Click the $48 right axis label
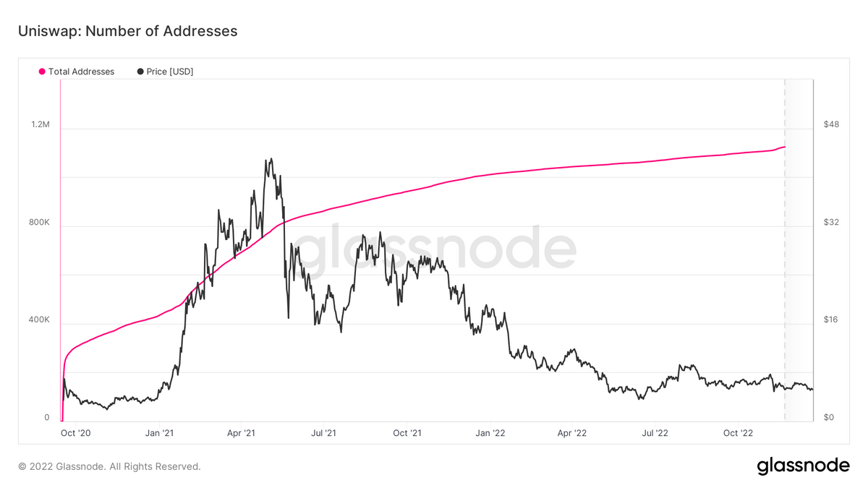Screen dimensions: 868x488 831,124
